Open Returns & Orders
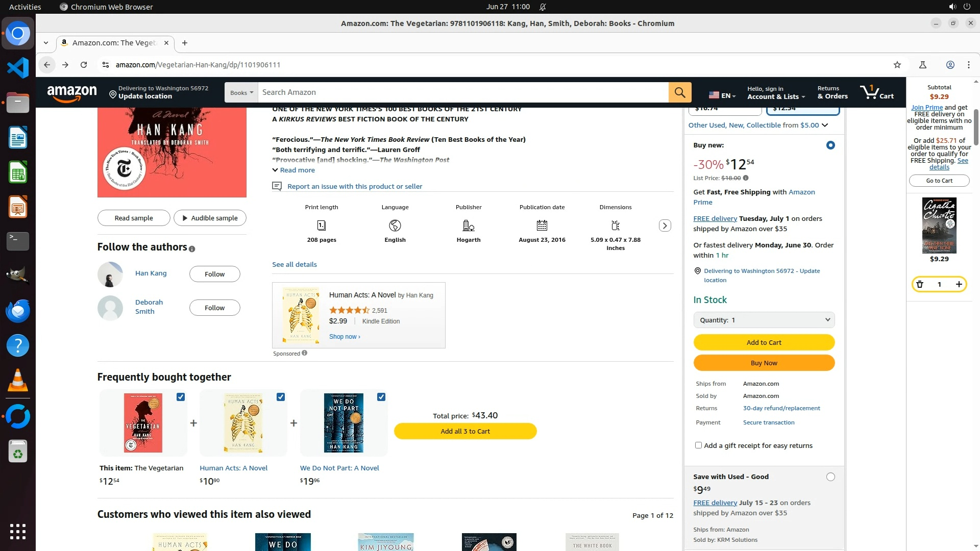This screenshot has width=980, height=551. tap(832, 93)
